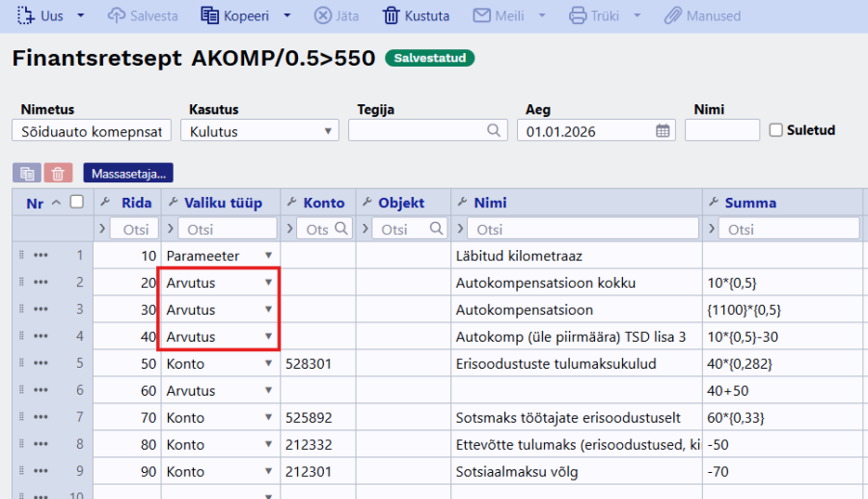Click the Nimetus input field
868x499 pixels.
(92, 130)
